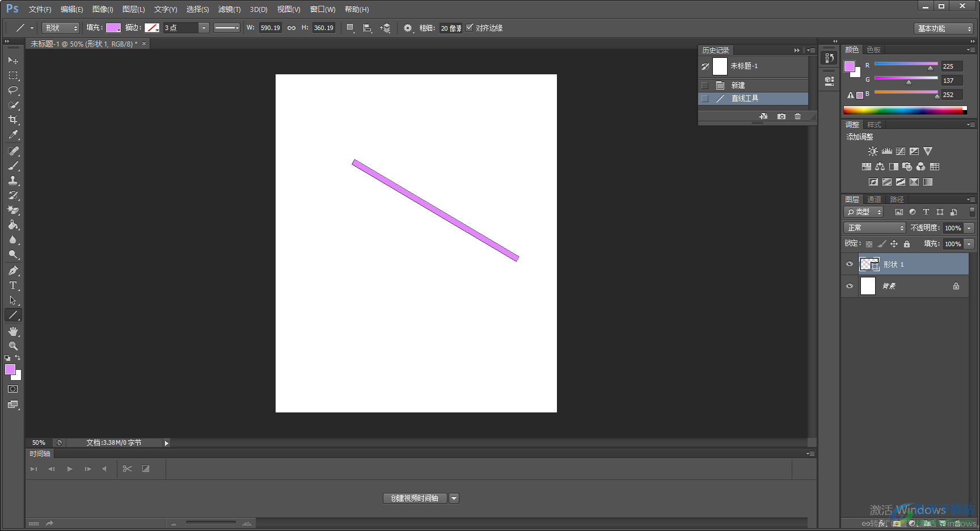Select the Spot Healing Brush tool

pyautogui.click(x=13, y=151)
